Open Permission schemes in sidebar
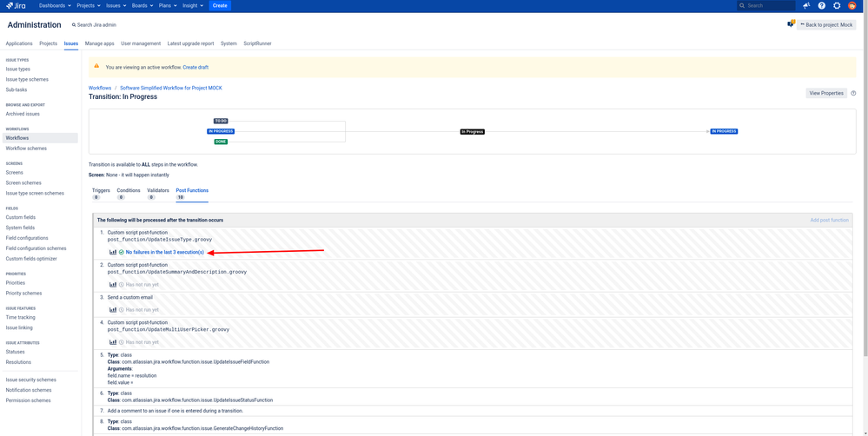Screen dimensions: 868x436 [28, 400]
